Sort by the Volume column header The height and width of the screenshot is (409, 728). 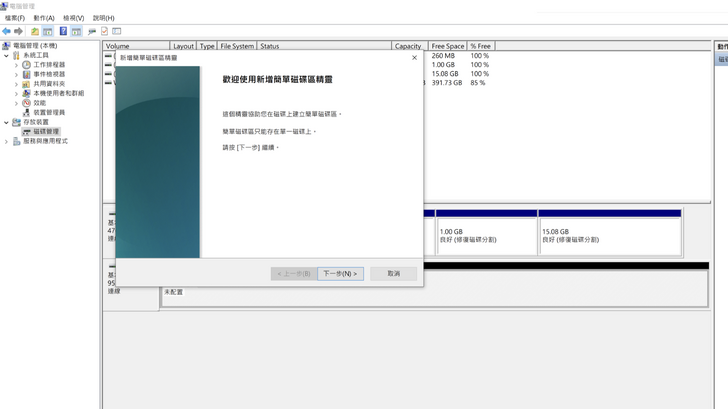coord(136,46)
